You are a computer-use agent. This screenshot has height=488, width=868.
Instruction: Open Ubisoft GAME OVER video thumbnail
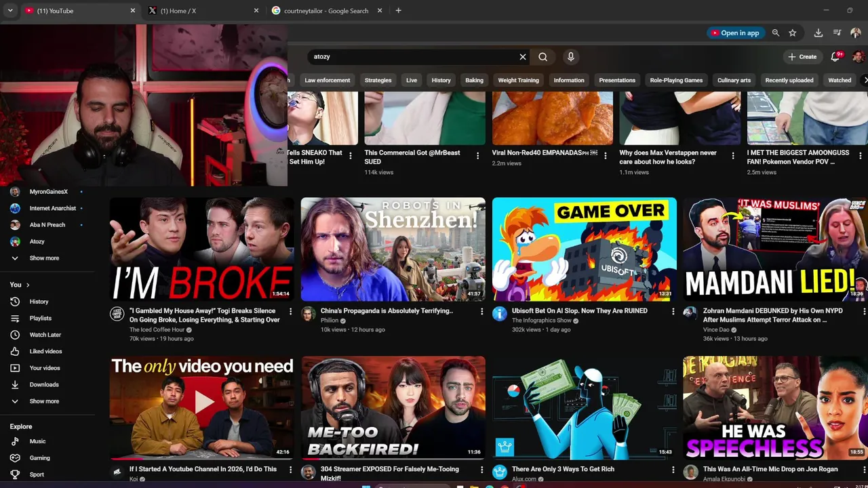pyautogui.click(x=585, y=249)
